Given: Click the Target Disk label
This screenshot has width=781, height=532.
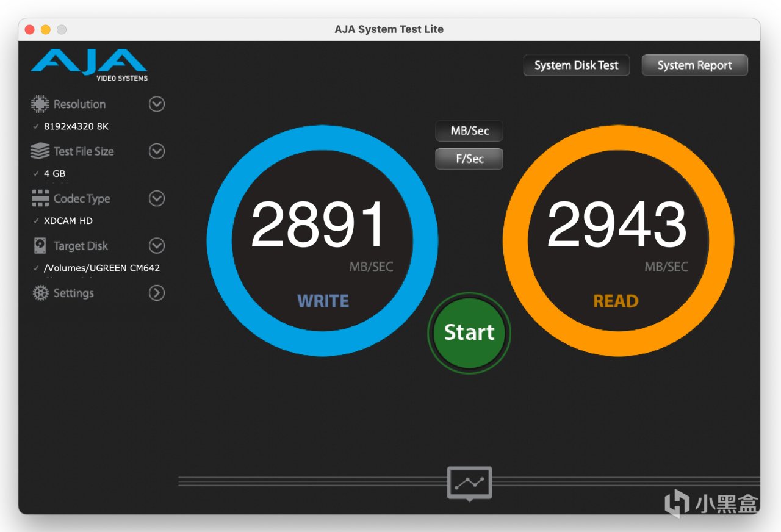Looking at the screenshot, I should click(81, 246).
